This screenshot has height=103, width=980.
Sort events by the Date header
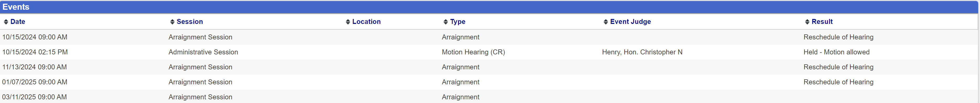coord(18,22)
